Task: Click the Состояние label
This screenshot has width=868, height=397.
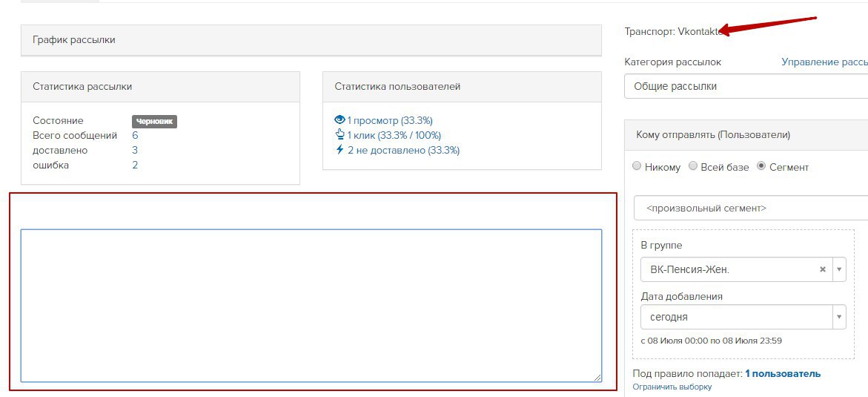Action: pyautogui.click(x=58, y=120)
